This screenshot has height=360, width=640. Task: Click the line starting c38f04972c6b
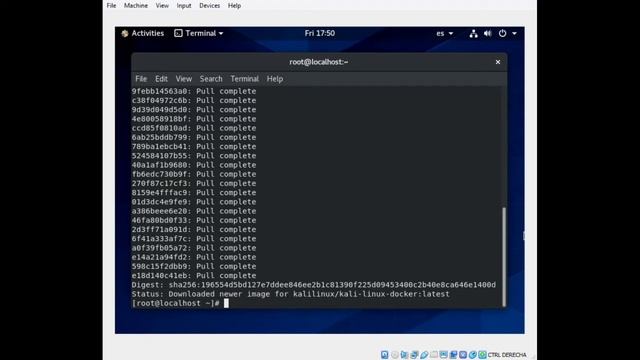[194, 100]
